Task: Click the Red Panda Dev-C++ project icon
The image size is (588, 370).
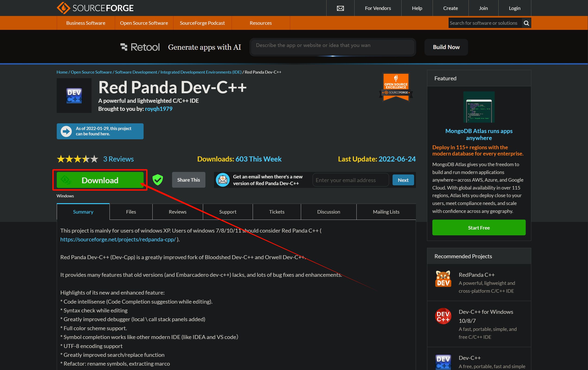Action: tap(74, 95)
